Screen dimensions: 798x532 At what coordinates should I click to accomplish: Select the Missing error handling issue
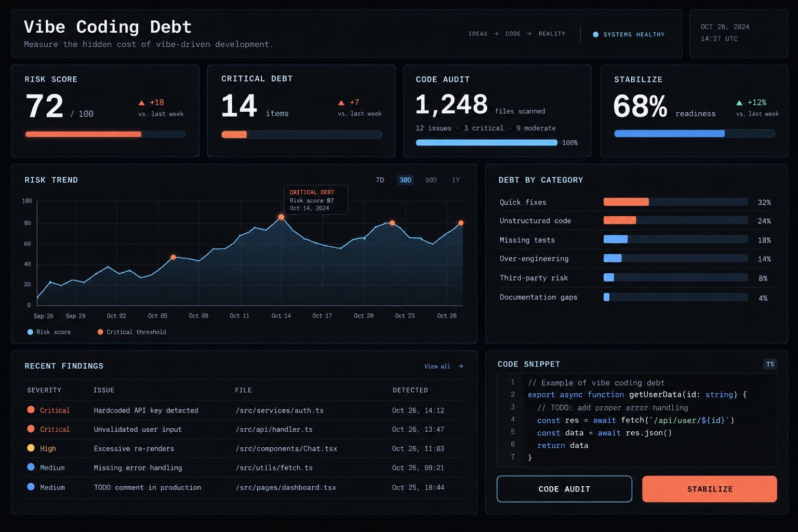(x=138, y=468)
